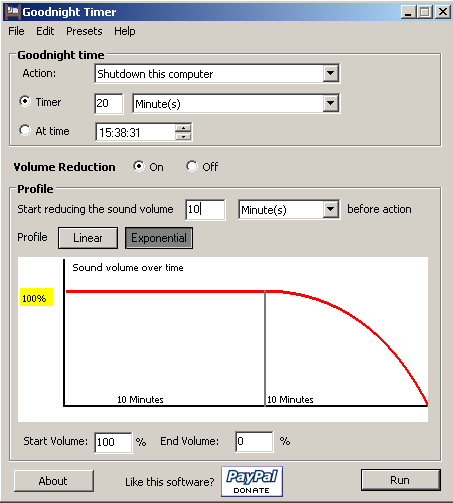453x503 pixels.
Task: Set Volume Reduction to On
Action: click(x=139, y=166)
